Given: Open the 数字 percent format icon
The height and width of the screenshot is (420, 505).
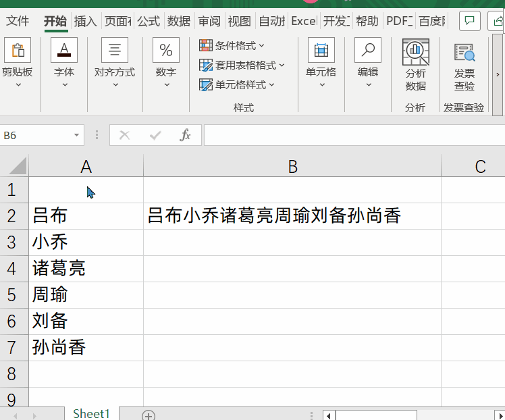Looking at the screenshot, I should coord(166,50).
